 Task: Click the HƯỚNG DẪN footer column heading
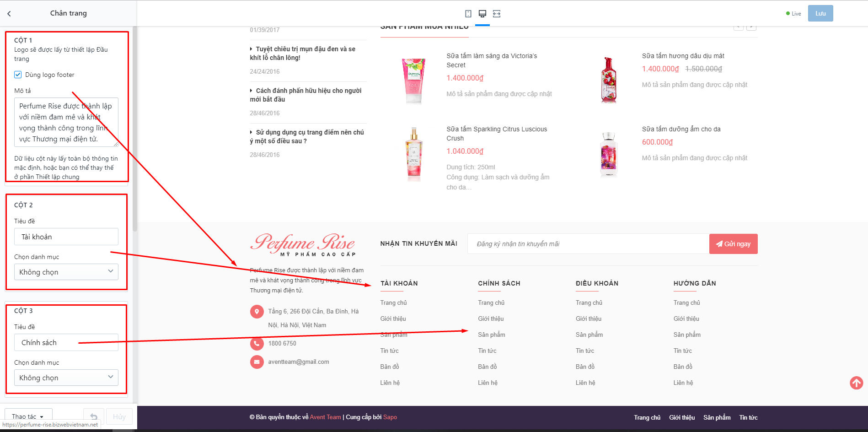pos(695,283)
